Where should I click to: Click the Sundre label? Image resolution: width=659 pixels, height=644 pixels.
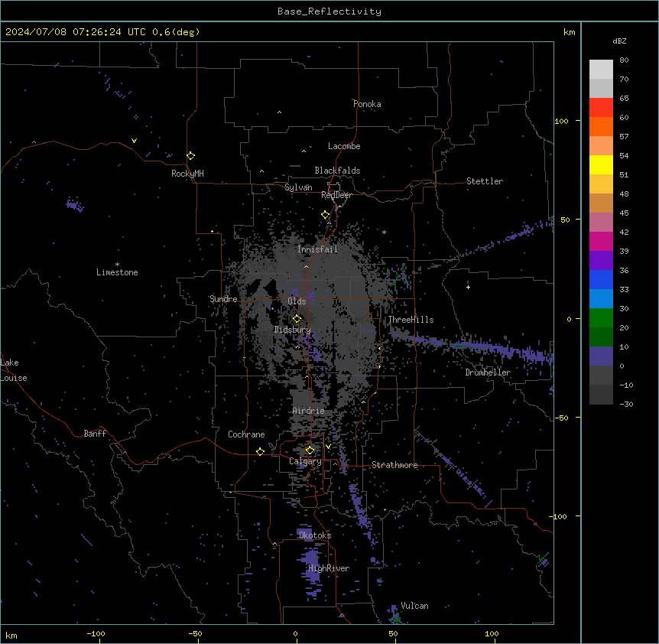pyautogui.click(x=223, y=299)
